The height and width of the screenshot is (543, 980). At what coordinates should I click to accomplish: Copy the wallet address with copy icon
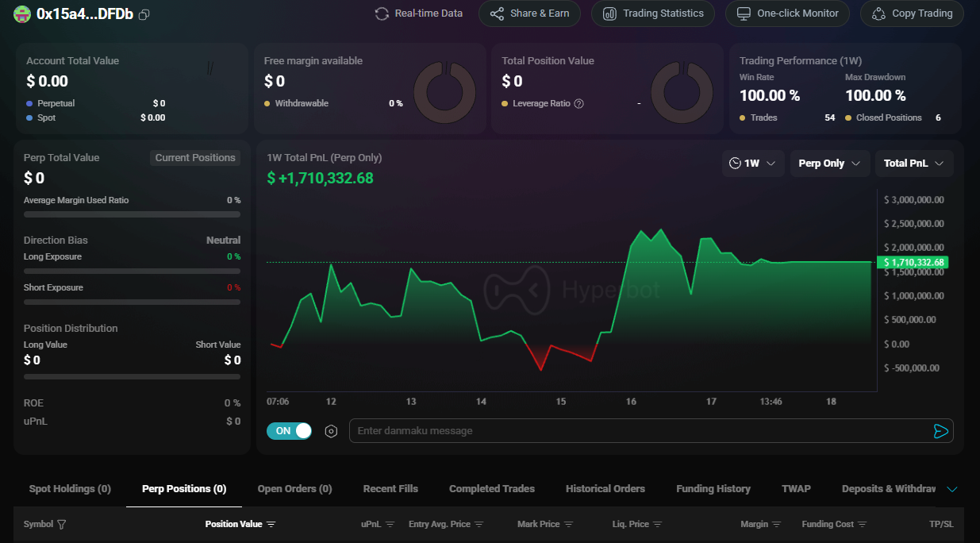tap(144, 14)
